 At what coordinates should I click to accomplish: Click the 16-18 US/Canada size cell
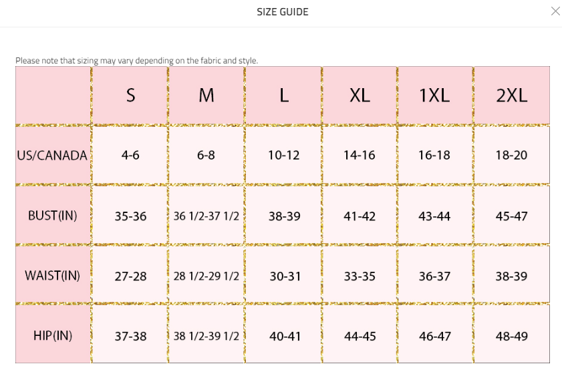click(434, 156)
